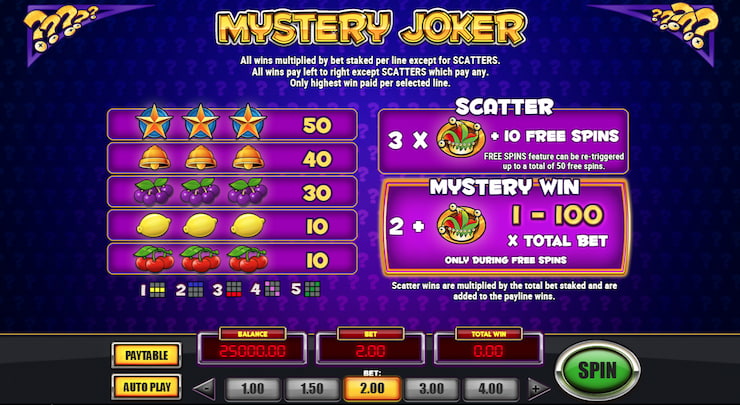Click the red Balance display field
Image resolution: width=740 pixels, height=405 pixels.
point(252,351)
